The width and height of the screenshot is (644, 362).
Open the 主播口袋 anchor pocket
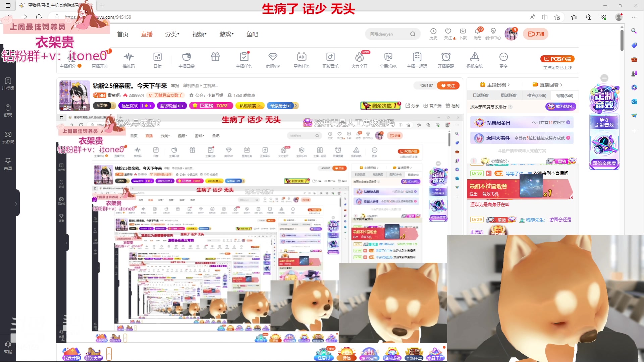(186, 60)
